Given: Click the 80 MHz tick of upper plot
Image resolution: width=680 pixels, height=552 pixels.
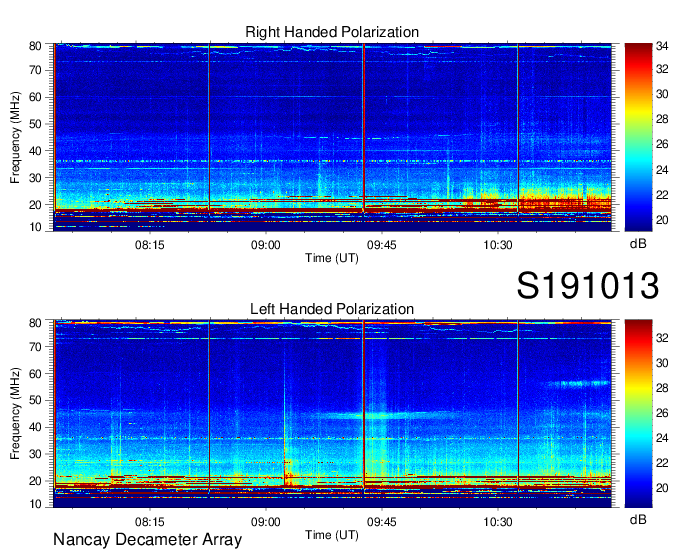Looking at the screenshot, I should [35, 46].
